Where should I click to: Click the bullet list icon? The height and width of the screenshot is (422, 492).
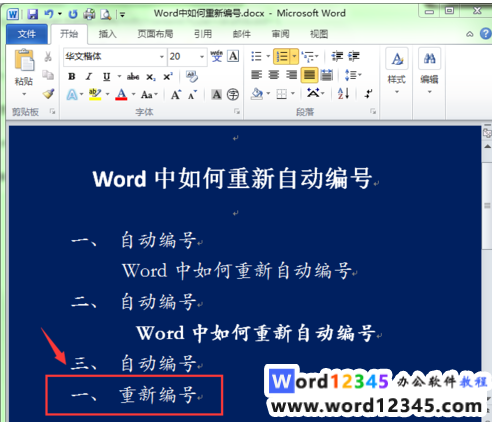click(256, 56)
